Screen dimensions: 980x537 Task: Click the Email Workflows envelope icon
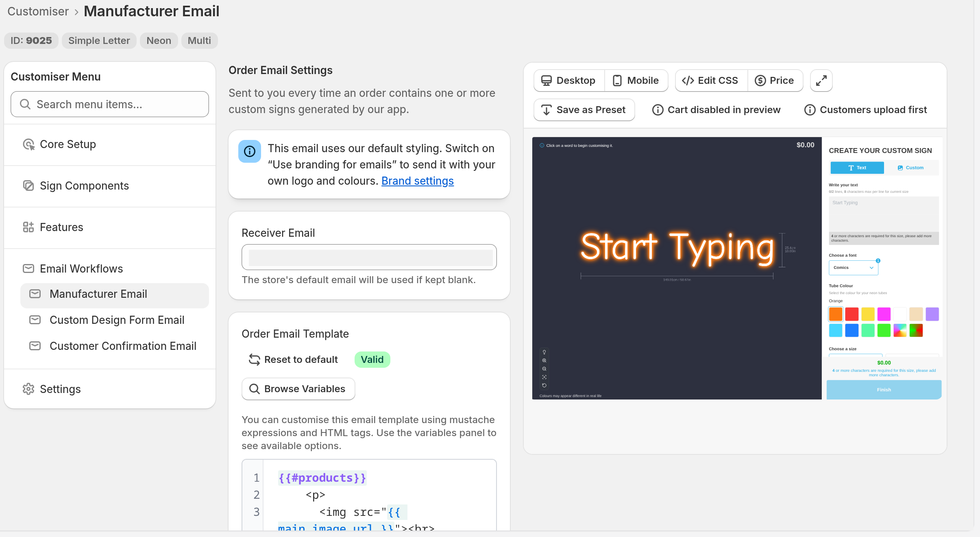(x=28, y=269)
